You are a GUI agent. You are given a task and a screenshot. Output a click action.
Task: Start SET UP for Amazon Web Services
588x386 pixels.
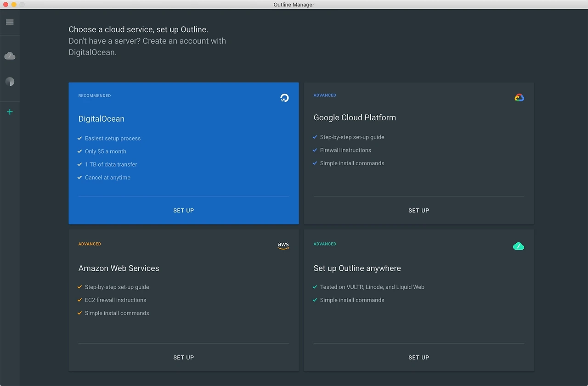[184, 358]
